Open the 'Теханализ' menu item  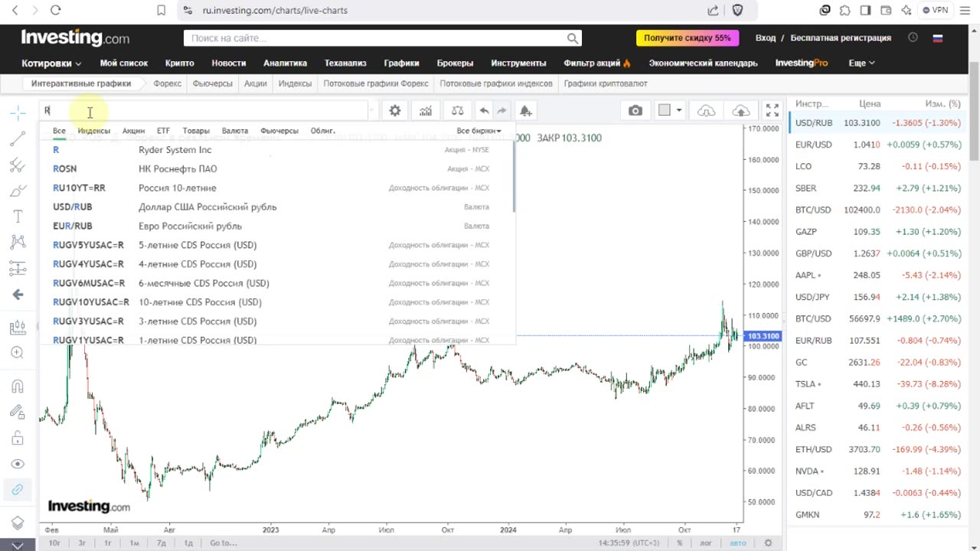tap(345, 63)
